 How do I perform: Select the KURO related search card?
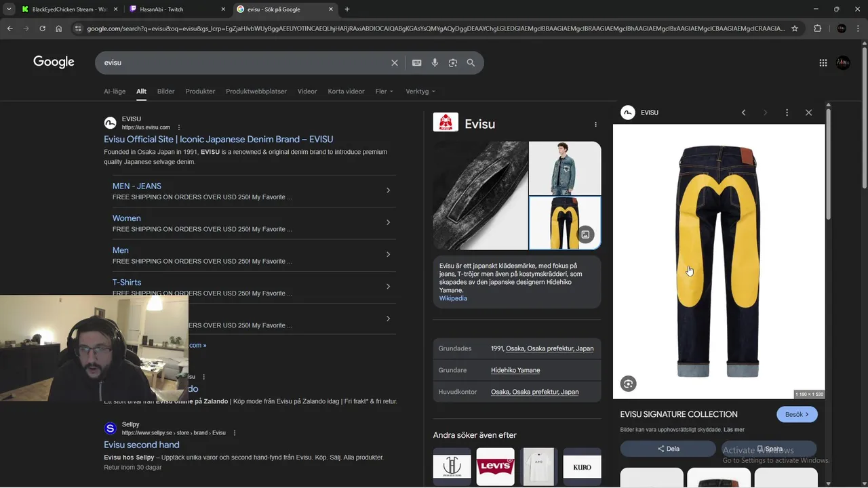click(582, 466)
